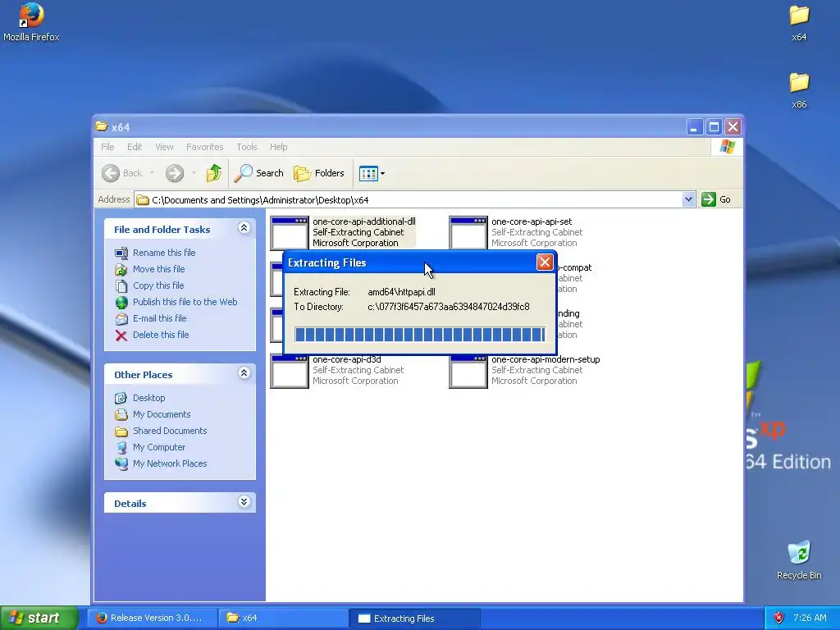This screenshot has width=840, height=630.
Task: Click the Go button
Action: pyautogui.click(x=716, y=199)
